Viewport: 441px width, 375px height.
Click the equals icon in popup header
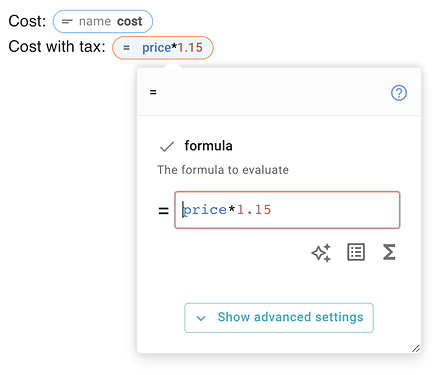[x=153, y=92]
